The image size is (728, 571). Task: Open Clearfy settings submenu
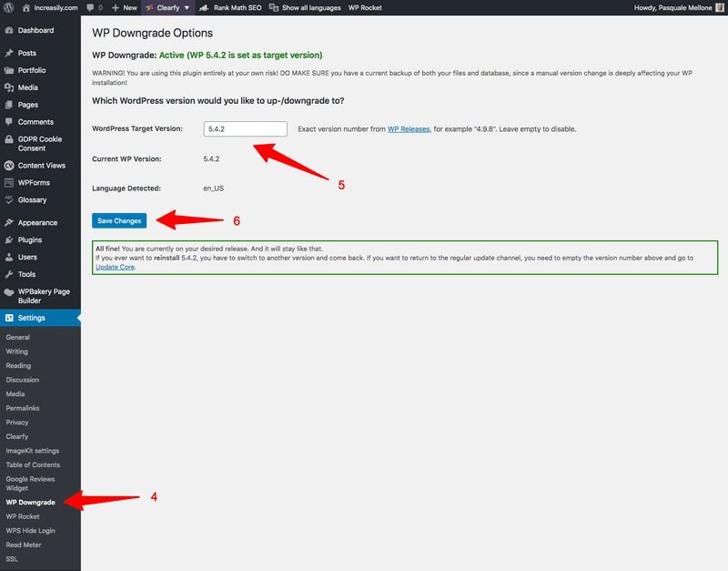pyautogui.click(x=16, y=436)
